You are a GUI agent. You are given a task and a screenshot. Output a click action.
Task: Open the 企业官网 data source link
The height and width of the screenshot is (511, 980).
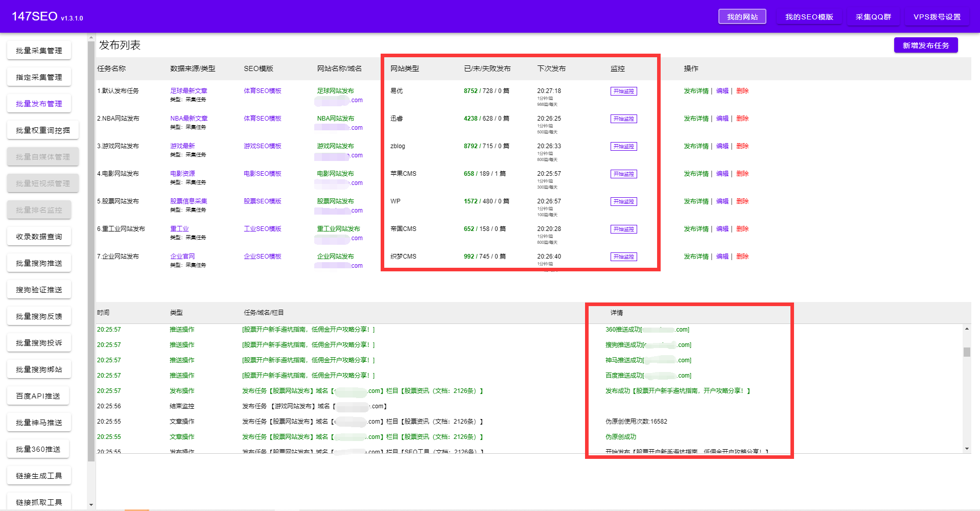[182, 257]
